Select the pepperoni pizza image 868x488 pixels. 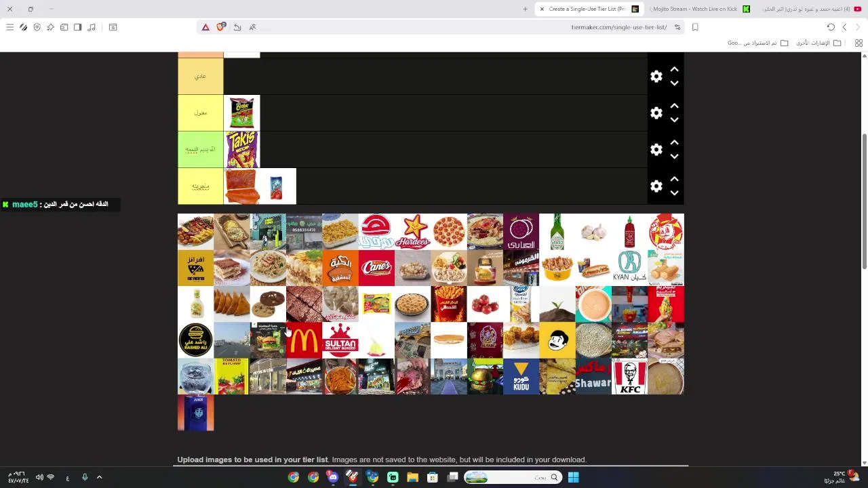point(449,232)
